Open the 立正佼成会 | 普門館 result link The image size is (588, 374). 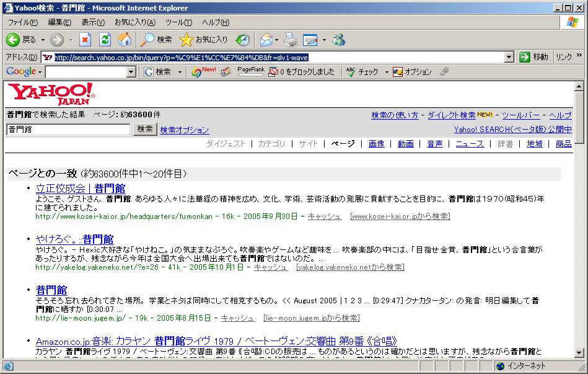pyautogui.click(x=81, y=189)
